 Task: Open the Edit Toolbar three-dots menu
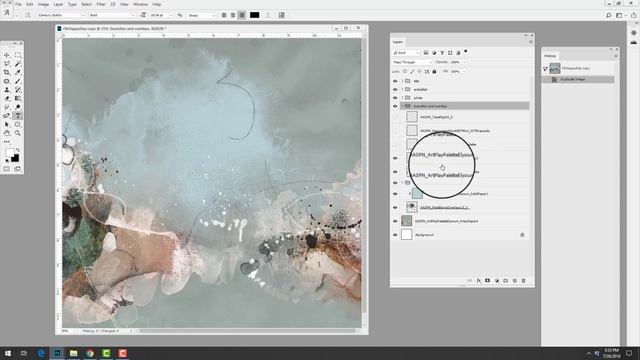(x=7, y=142)
